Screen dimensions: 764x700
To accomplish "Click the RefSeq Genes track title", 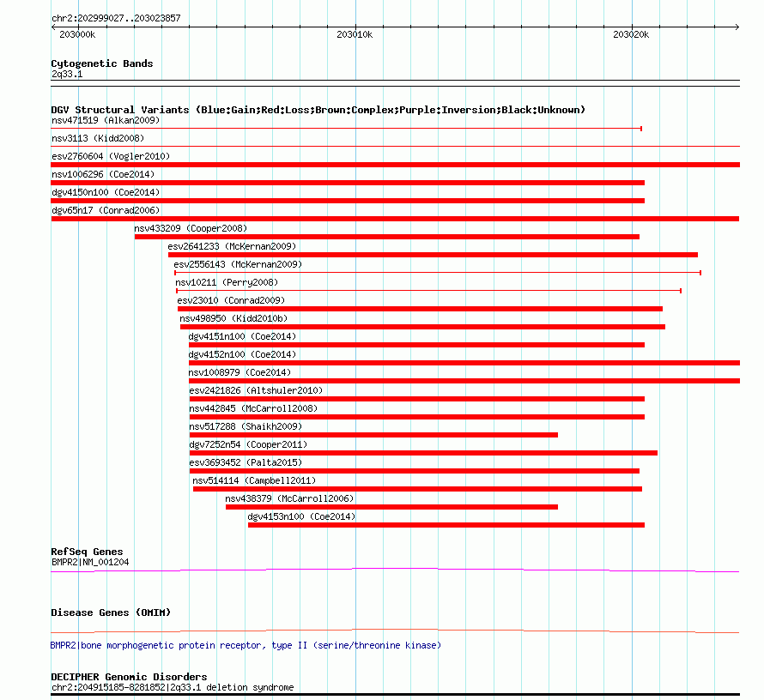I will [x=87, y=552].
